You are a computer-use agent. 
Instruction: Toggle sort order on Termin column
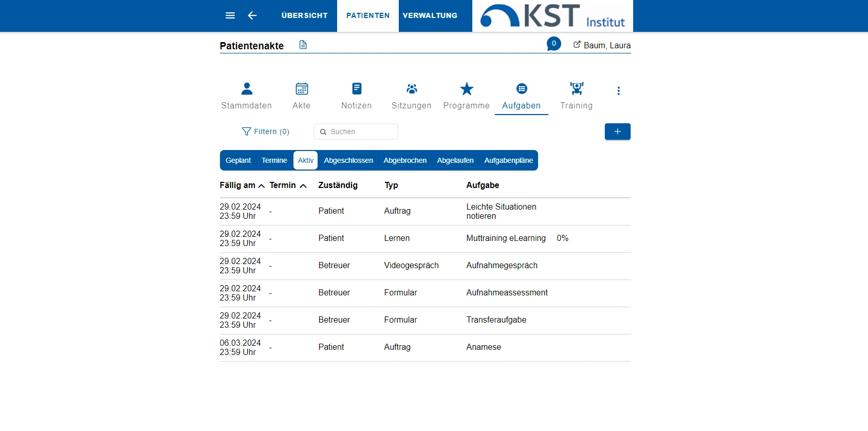pos(303,186)
